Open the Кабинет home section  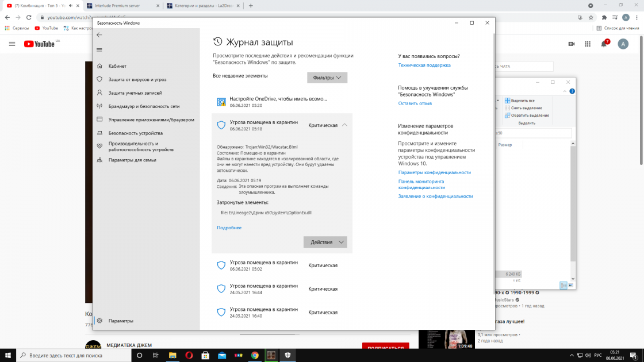(117, 66)
